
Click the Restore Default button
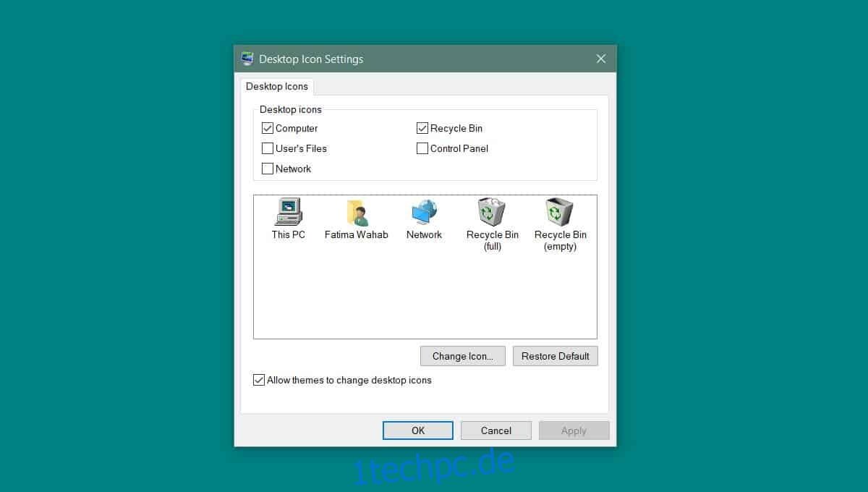[555, 355]
